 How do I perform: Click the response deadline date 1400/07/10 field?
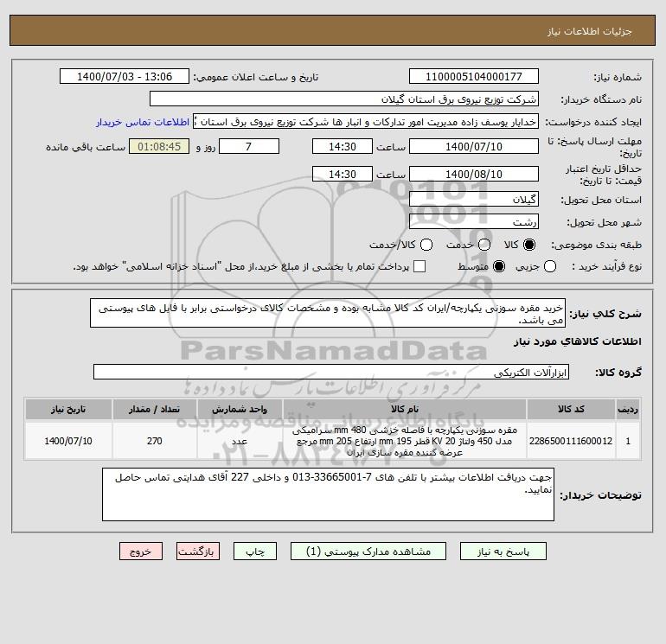point(474,146)
